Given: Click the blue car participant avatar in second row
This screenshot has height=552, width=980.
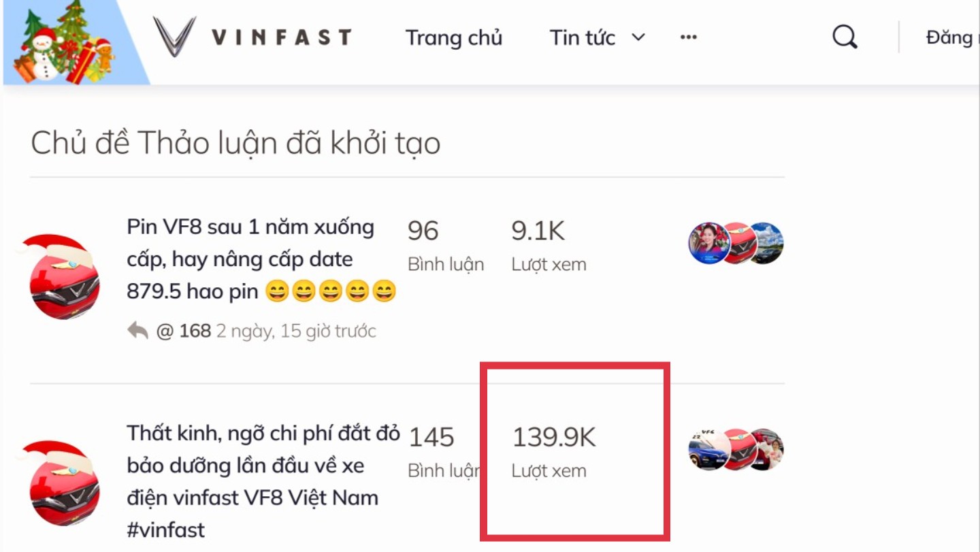Looking at the screenshot, I should (709, 449).
